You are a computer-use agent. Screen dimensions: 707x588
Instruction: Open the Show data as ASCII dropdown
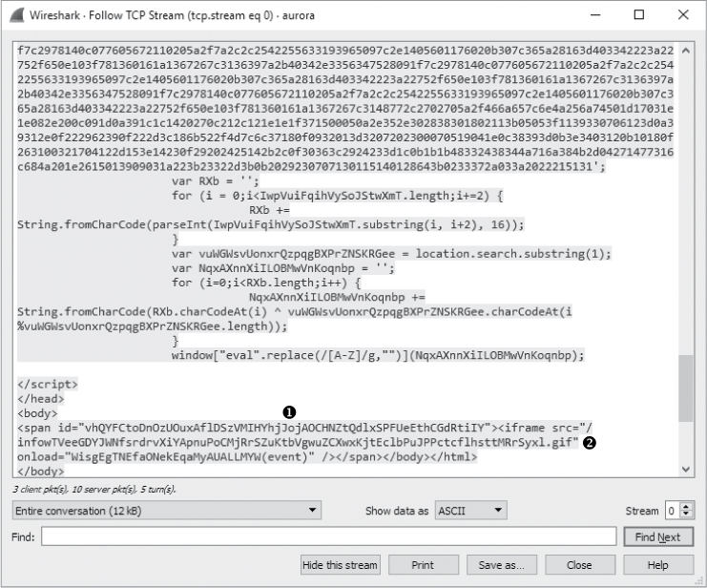tap(470, 511)
